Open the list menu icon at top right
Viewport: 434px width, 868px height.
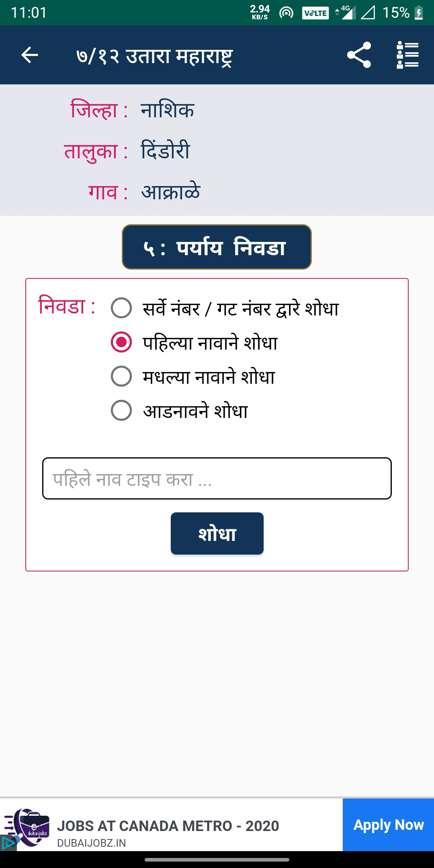(x=407, y=55)
